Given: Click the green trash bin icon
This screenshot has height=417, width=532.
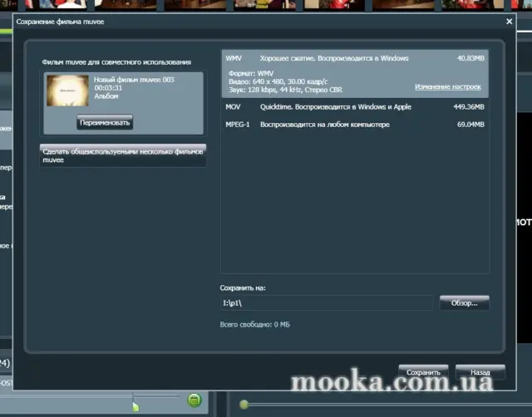Looking at the screenshot, I should [195, 400].
